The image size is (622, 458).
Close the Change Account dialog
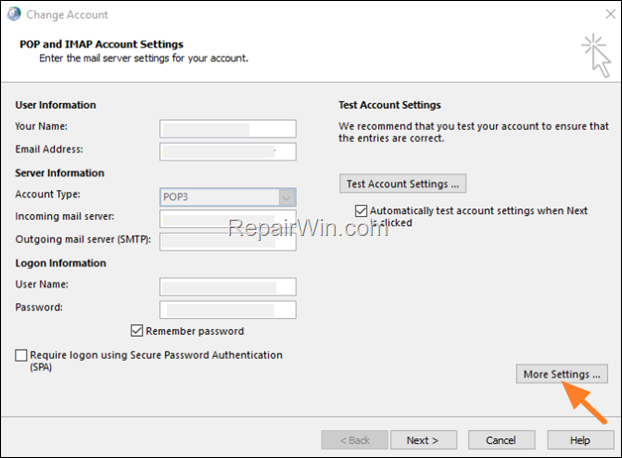(610, 14)
